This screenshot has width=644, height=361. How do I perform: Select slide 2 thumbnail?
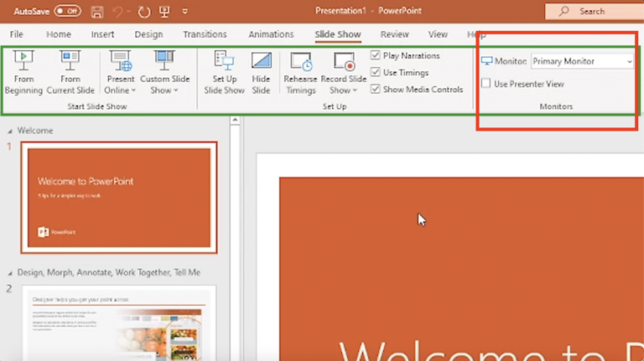click(119, 323)
